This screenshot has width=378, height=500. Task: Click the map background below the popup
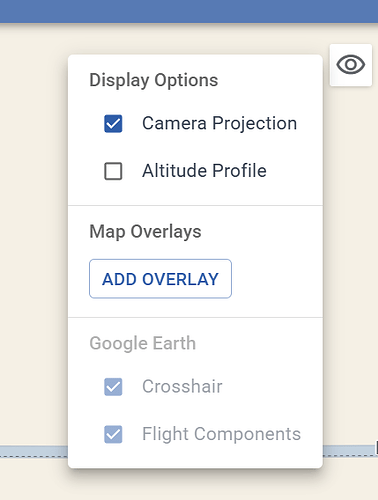[189, 485]
